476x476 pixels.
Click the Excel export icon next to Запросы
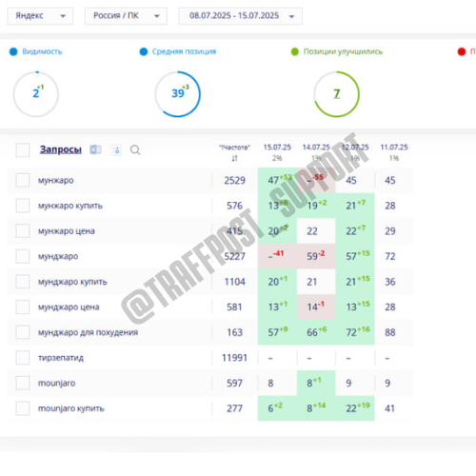tap(95, 149)
